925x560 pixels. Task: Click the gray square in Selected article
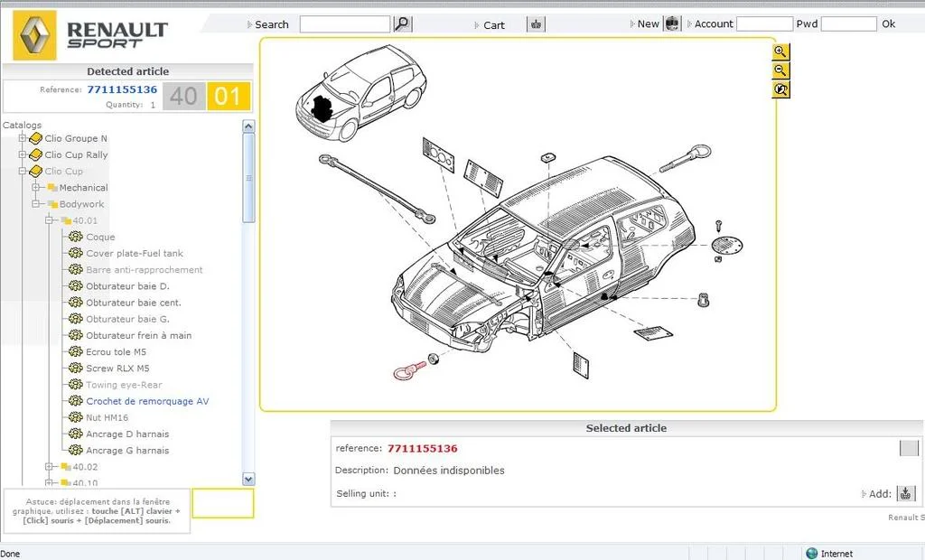(x=909, y=448)
